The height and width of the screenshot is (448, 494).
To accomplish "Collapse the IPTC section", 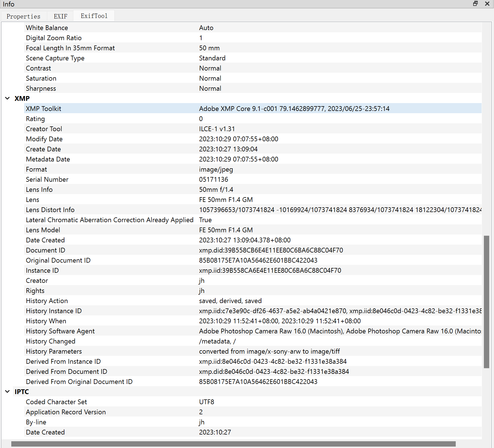I will click(x=8, y=392).
